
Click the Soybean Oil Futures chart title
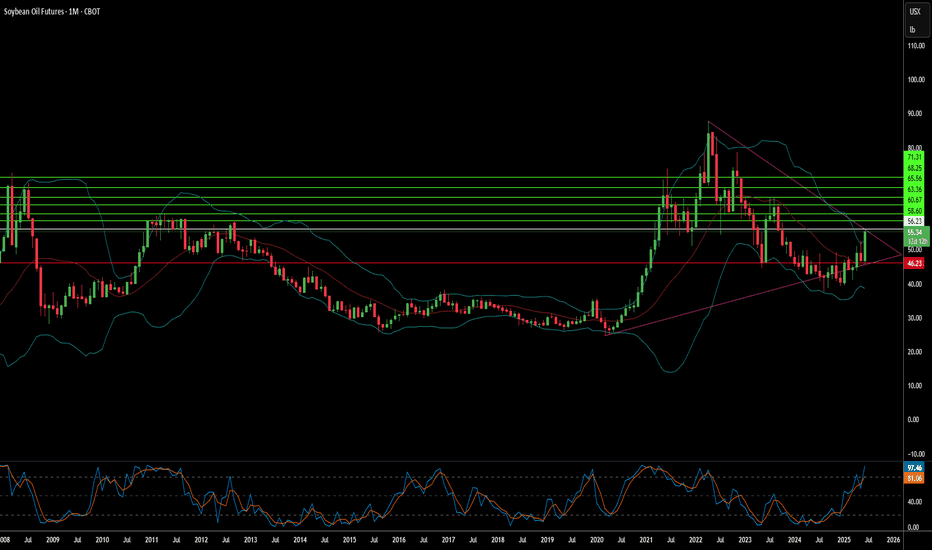coord(52,11)
